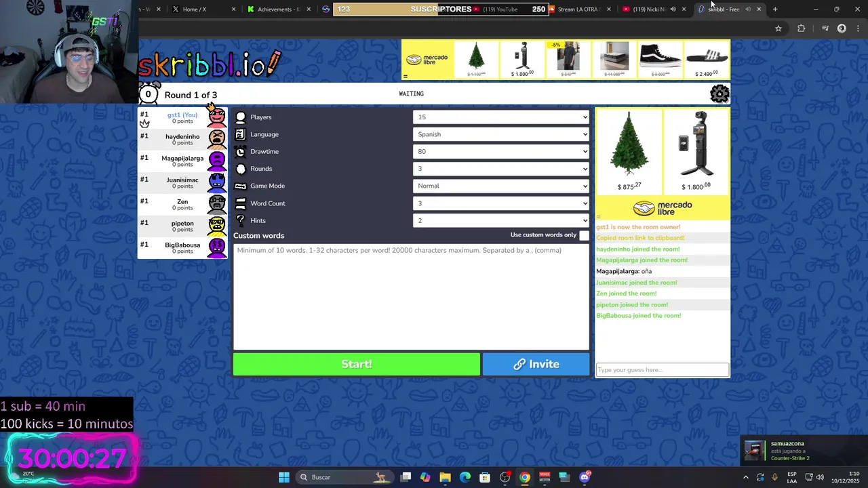Open File Explorer from the taskbar

click(x=445, y=477)
